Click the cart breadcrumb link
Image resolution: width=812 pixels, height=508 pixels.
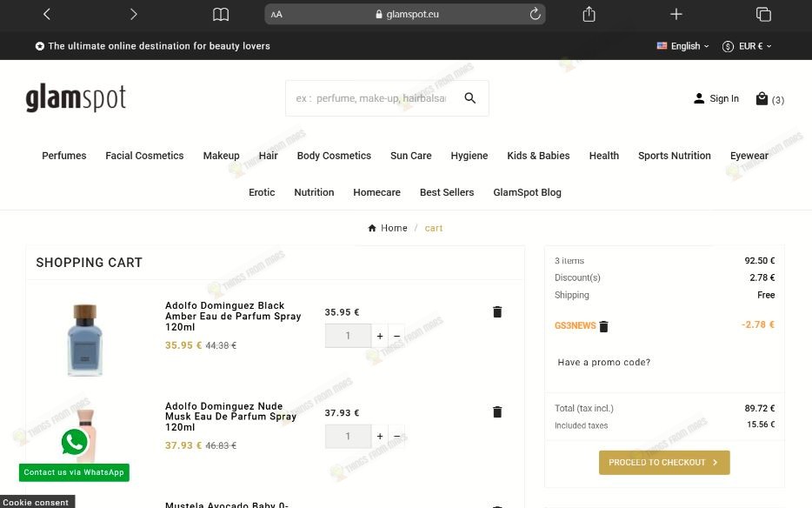(x=434, y=228)
